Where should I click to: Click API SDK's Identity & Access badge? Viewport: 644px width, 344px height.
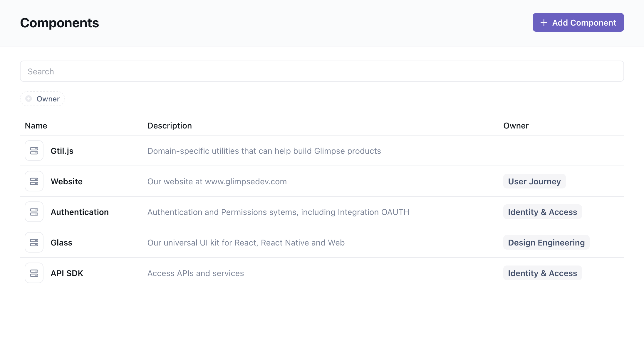(x=542, y=273)
